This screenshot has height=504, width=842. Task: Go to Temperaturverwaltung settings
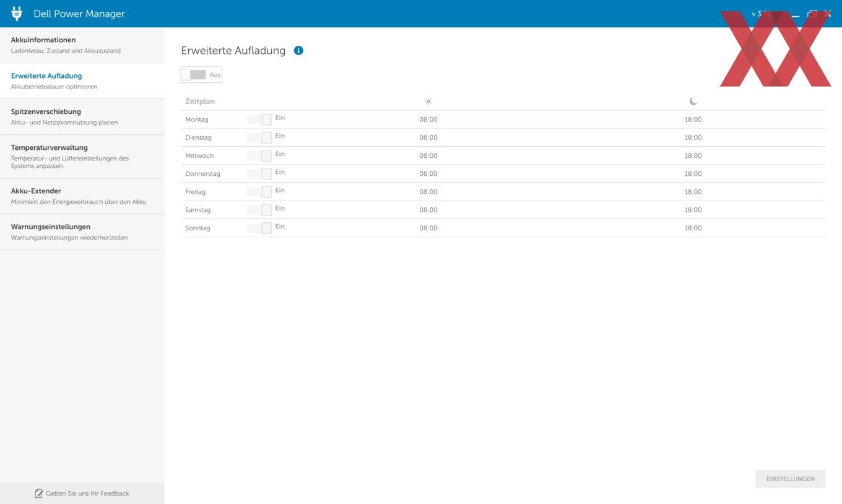pyautogui.click(x=82, y=157)
